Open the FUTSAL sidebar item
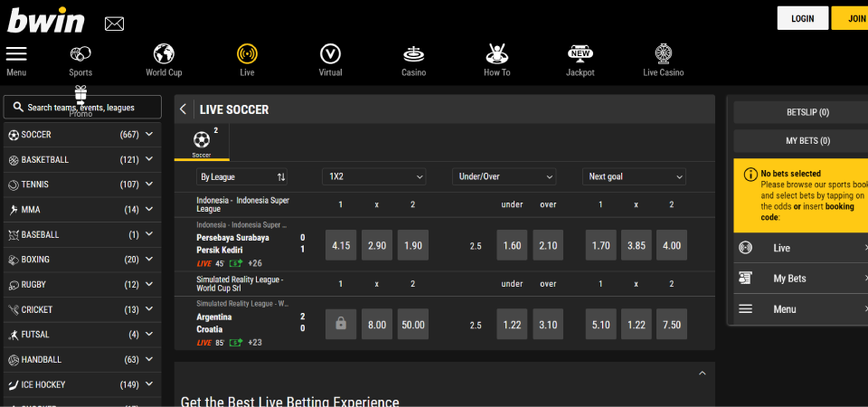The height and width of the screenshot is (407, 868). pyautogui.click(x=82, y=335)
